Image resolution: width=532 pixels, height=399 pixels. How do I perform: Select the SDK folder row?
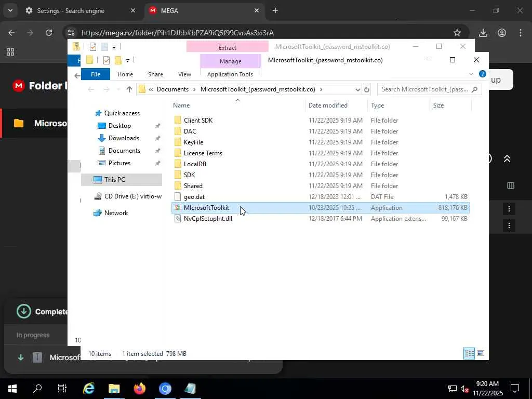point(320,175)
